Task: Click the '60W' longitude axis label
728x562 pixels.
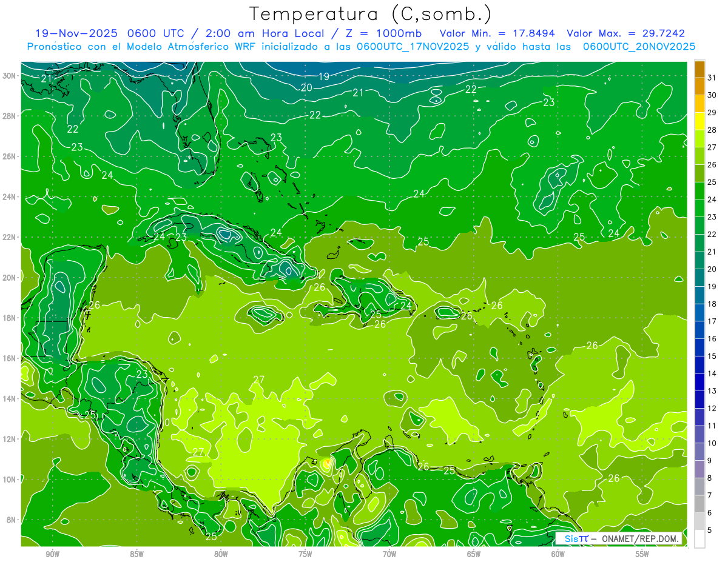Action: tap(558, 554)
